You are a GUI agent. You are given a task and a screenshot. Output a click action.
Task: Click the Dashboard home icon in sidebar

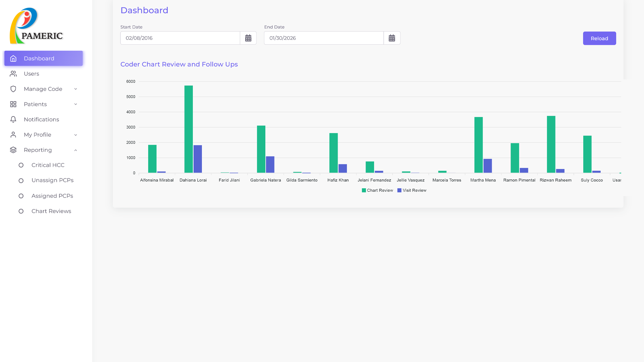tap(13, 59)
